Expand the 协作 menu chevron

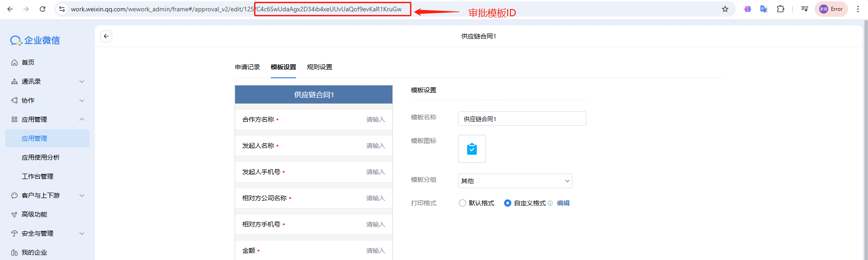pyautogui.click(x=82, y=100)
